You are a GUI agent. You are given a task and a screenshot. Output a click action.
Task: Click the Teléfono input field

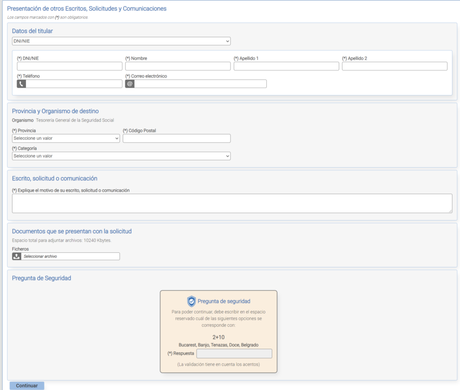point(74,84)
